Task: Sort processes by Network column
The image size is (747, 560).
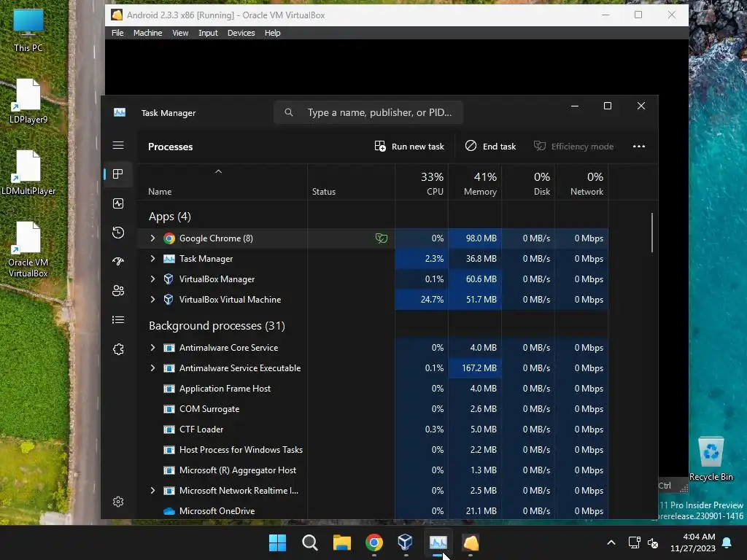Action: coord(581,183)
